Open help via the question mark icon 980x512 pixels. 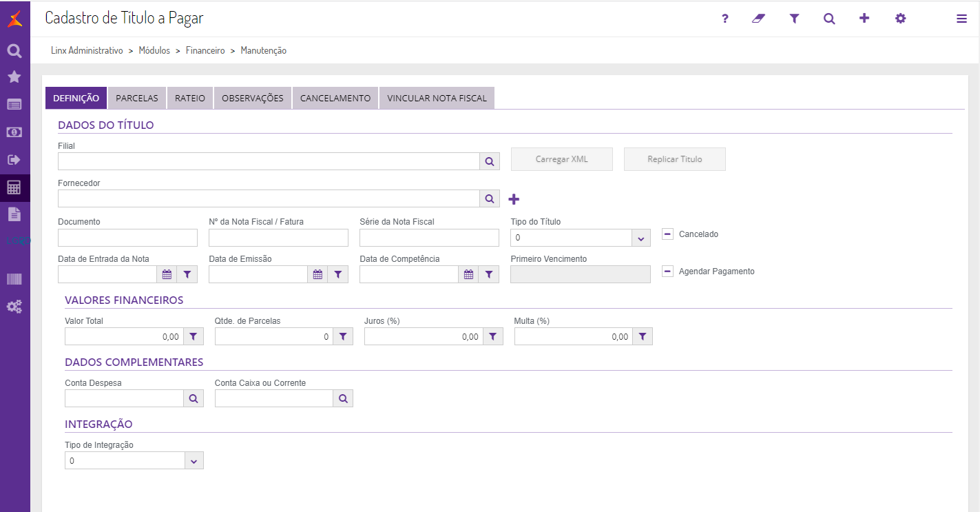click(x=724, y=19)
